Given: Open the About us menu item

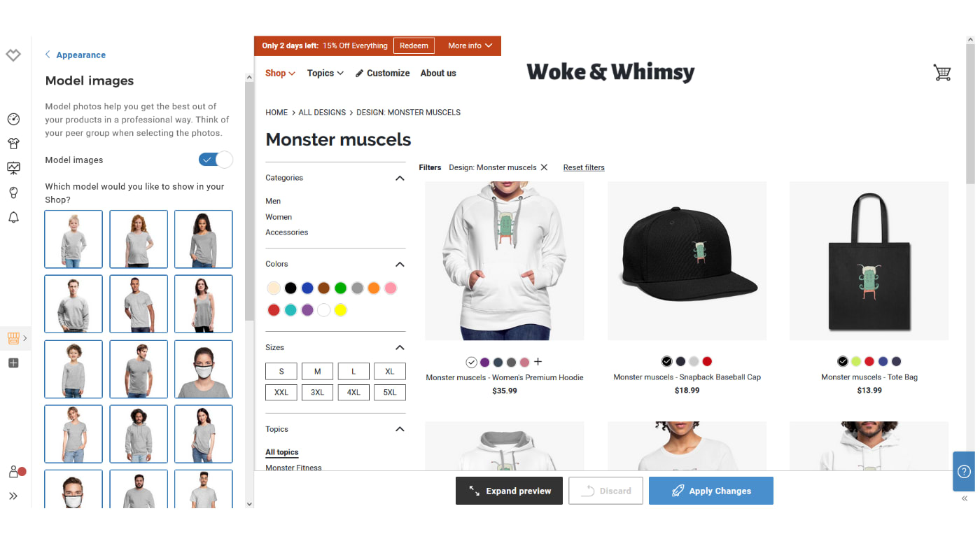Looking at the screenshot, I should pyautogui.click(x=438, y=73).
